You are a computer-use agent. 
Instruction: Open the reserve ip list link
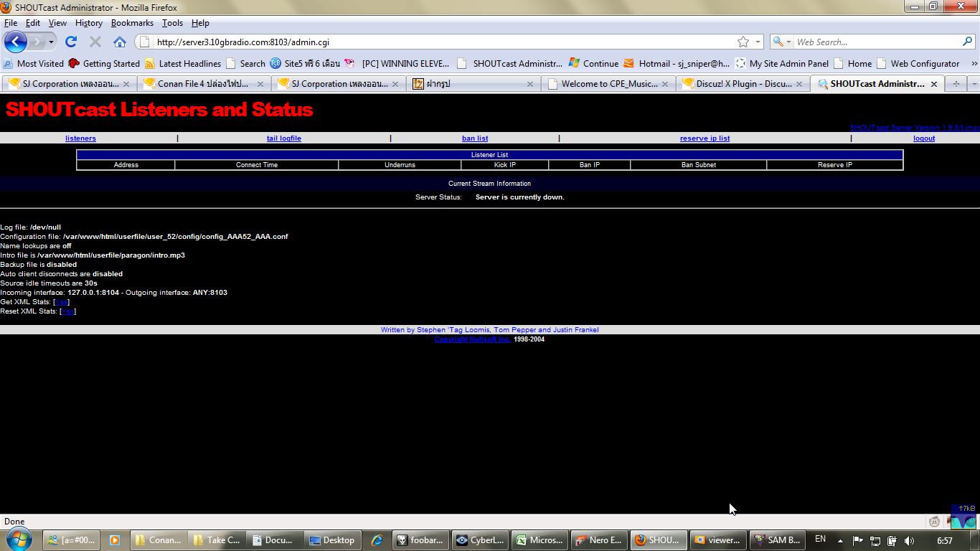tap(705, 138)
